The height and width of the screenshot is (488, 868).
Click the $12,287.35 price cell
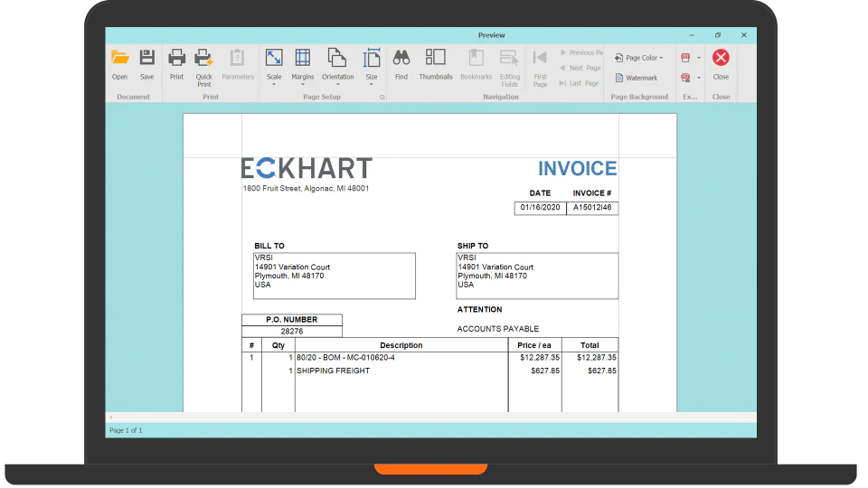540,358
